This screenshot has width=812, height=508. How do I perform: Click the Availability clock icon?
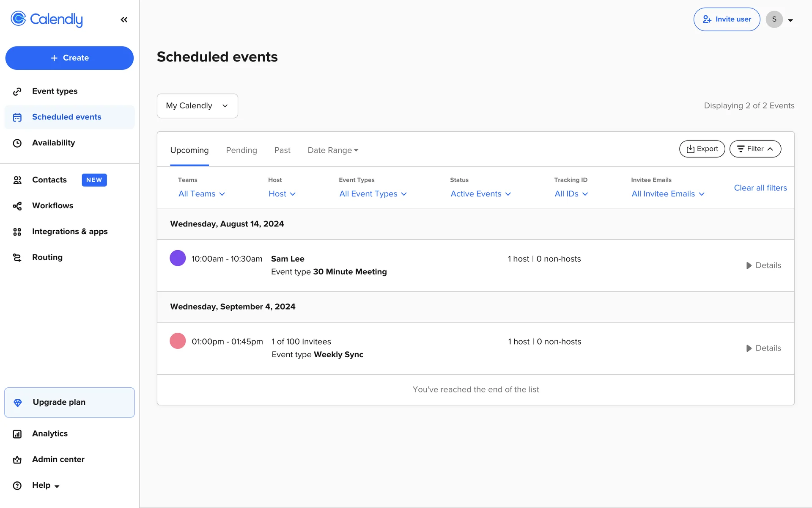pyautogui.click(x=17, y=143)
